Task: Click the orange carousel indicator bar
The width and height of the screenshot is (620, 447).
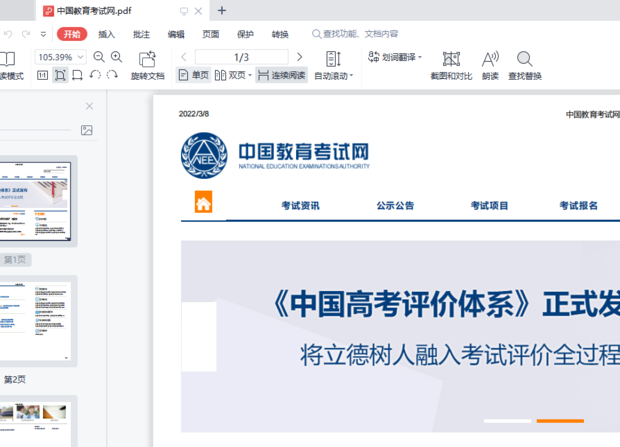Action: tap(560, 421)
